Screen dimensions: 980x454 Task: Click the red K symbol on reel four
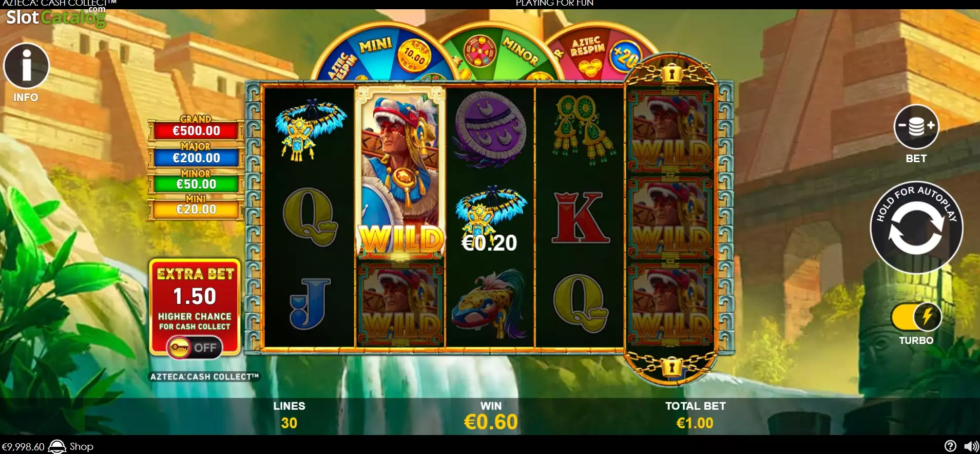point(580,218)
